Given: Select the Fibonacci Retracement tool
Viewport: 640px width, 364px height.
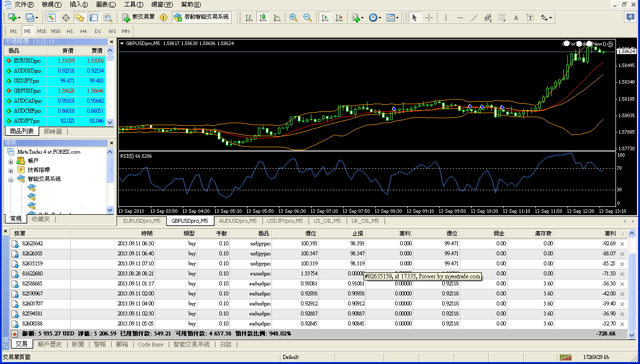Looking at the screenshot, I should click(502, 18).
